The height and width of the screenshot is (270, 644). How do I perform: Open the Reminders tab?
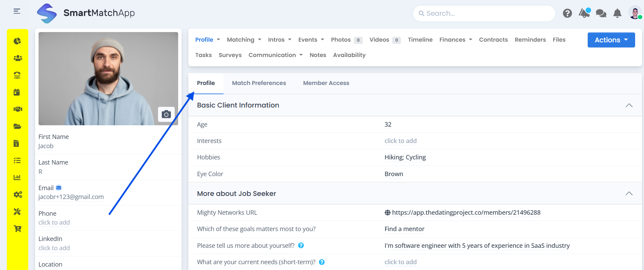(530, 40)
